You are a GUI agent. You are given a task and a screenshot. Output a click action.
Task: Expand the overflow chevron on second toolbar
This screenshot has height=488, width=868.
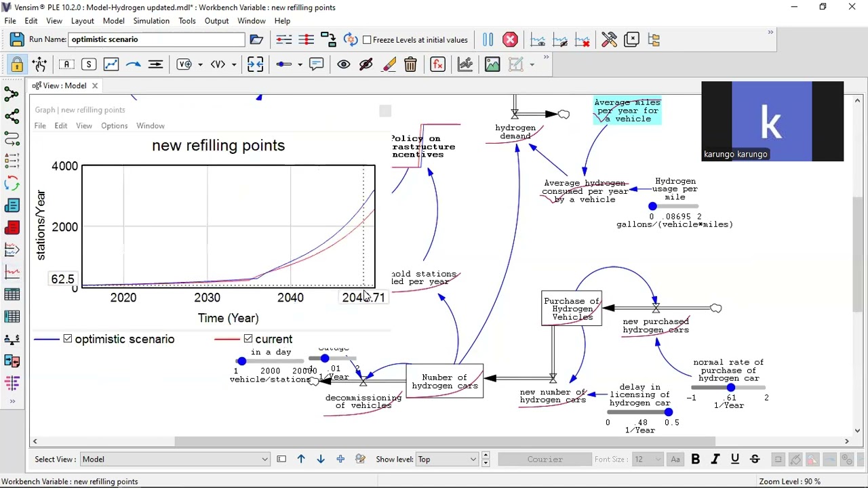pos(546,58)
